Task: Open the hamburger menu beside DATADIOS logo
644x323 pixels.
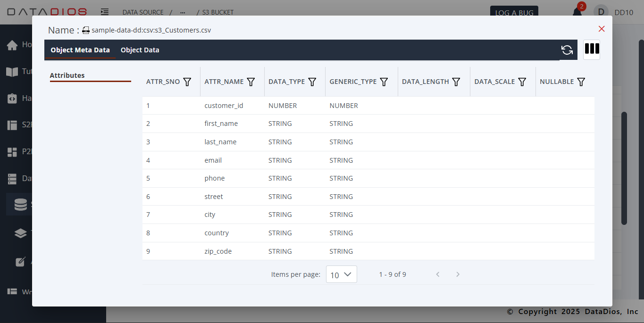Action: pyautogui.click(x=105, y=11)
